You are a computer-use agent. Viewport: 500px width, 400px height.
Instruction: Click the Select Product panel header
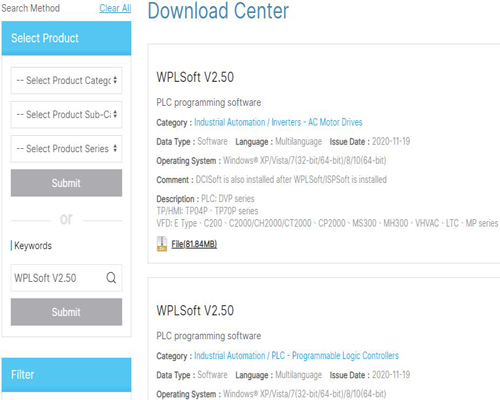click(x=66, y=38)
